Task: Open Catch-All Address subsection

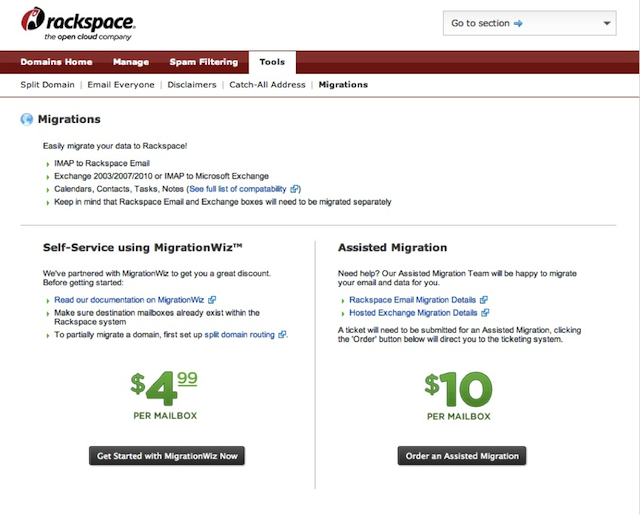Action: pos(267,85)
